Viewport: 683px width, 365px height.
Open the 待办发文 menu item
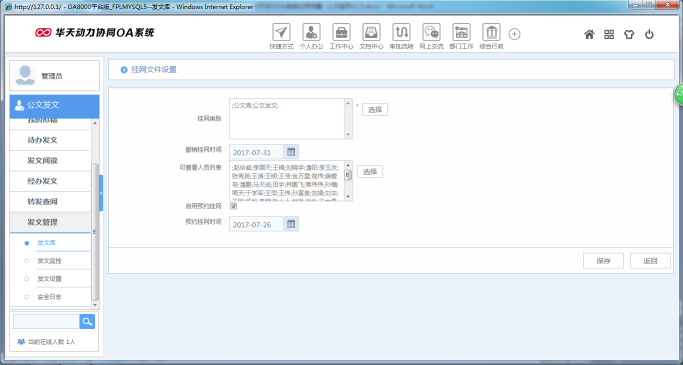click(50, 140)
